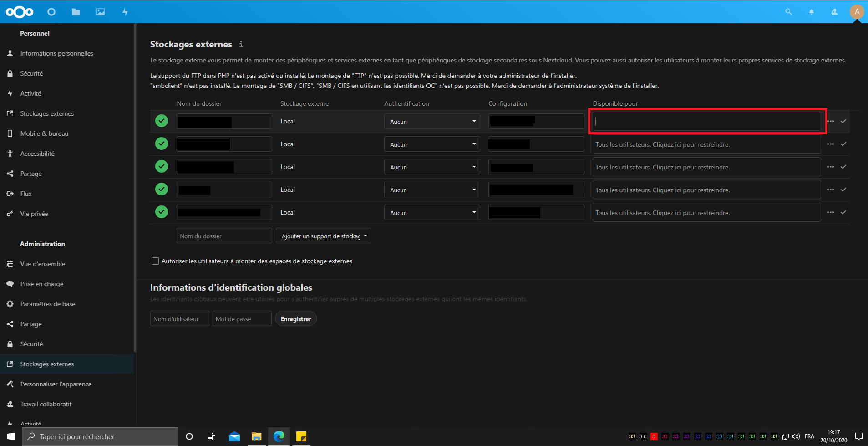This screenshot has width=868, height=446.
Task: Open administration Vue d'ensemble
Action: [x=42, y=264]
